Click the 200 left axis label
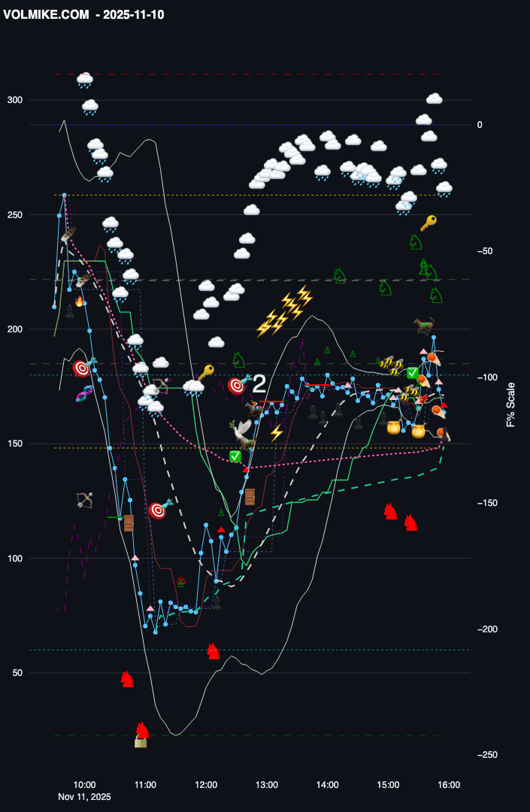Image resolution: width=530 pixels, height=812 pixels. pos(15,329)
